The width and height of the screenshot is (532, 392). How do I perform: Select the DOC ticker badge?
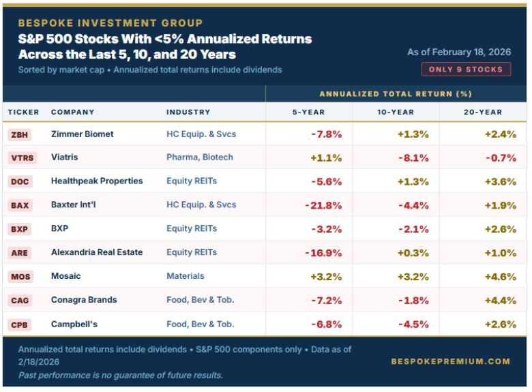click(x=20, y=181)
